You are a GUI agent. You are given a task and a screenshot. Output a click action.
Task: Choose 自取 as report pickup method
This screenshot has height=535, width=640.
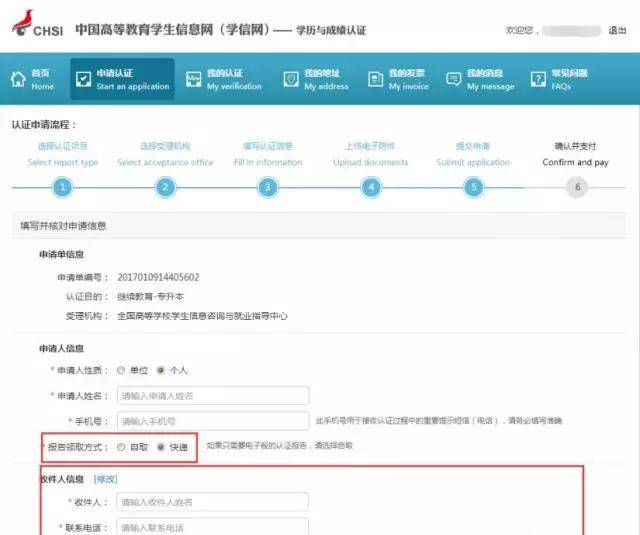point(121,447)
